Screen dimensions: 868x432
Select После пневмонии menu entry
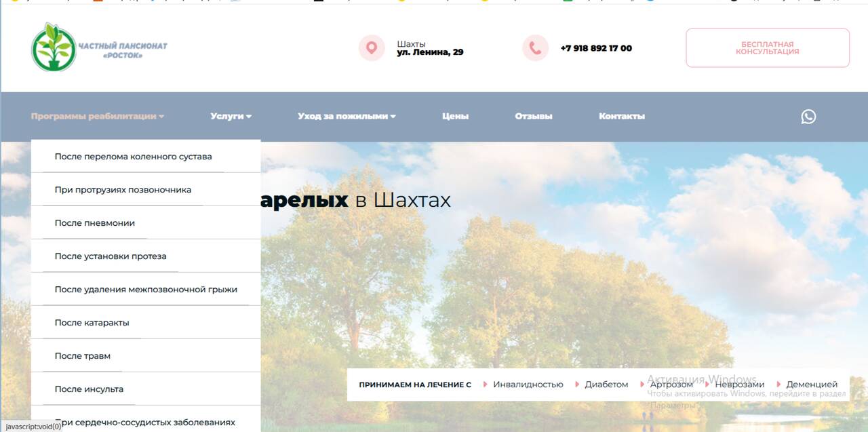point(94,223)
